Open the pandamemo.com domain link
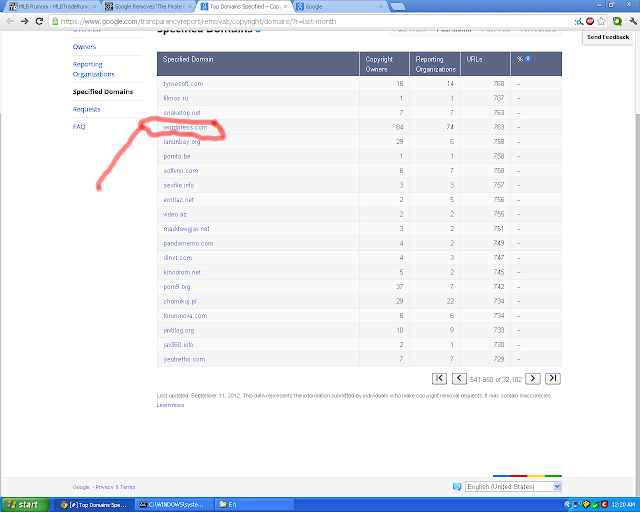Screen dimensions: 640x512 [188, 243]
